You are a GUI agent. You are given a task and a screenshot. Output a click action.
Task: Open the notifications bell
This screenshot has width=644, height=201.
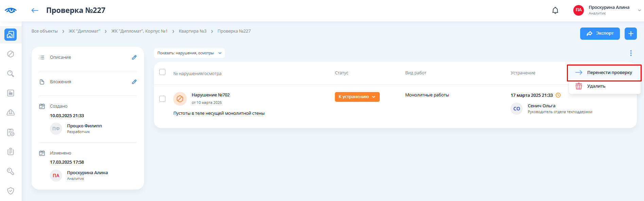555,11
